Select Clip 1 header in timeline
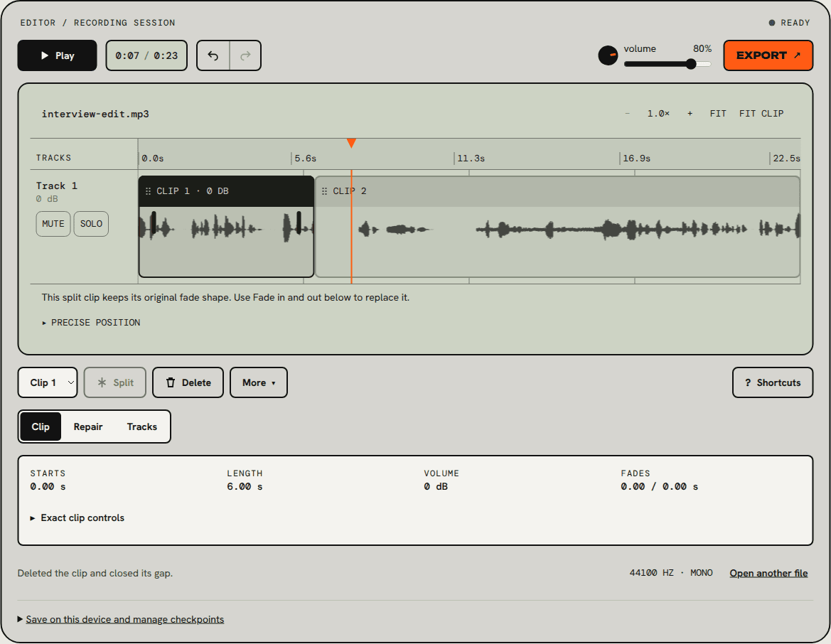 click(x=226, y=190)
